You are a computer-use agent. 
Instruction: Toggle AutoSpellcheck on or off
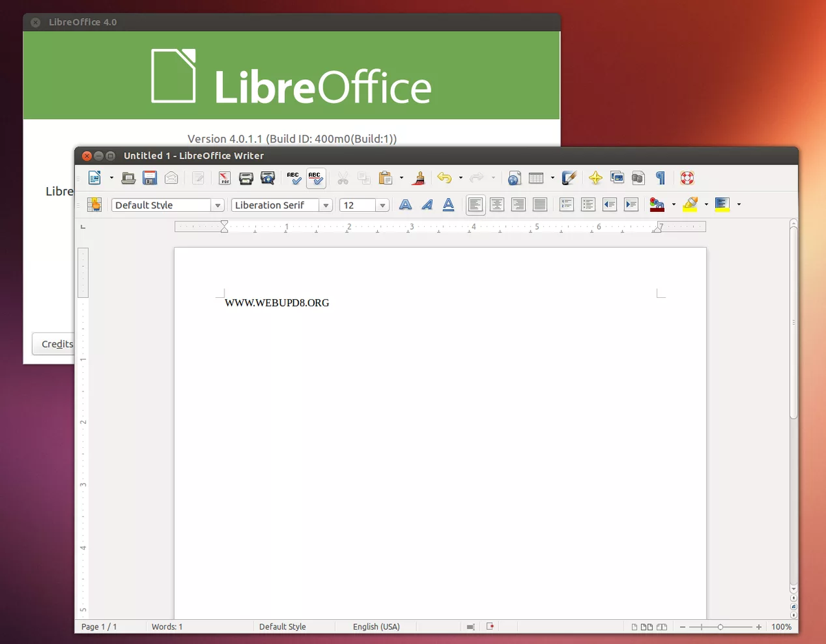coord(315,178)
